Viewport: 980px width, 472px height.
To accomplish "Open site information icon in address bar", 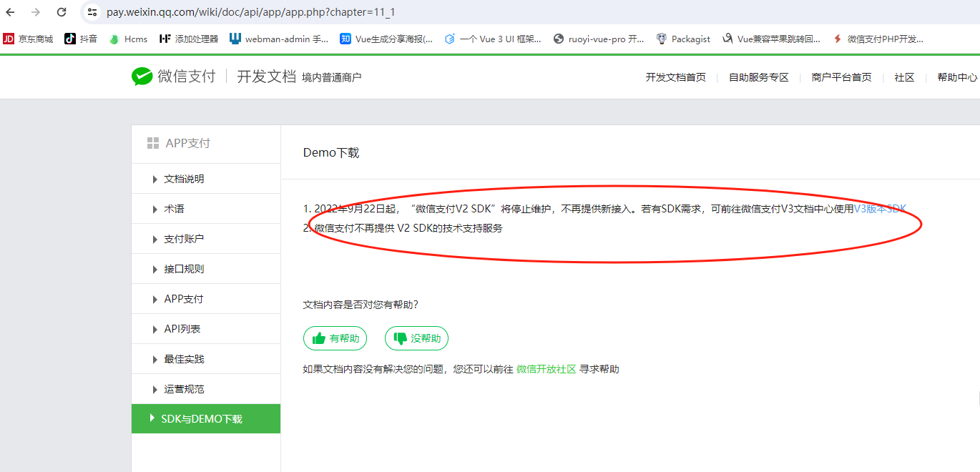I will point(92,12).
